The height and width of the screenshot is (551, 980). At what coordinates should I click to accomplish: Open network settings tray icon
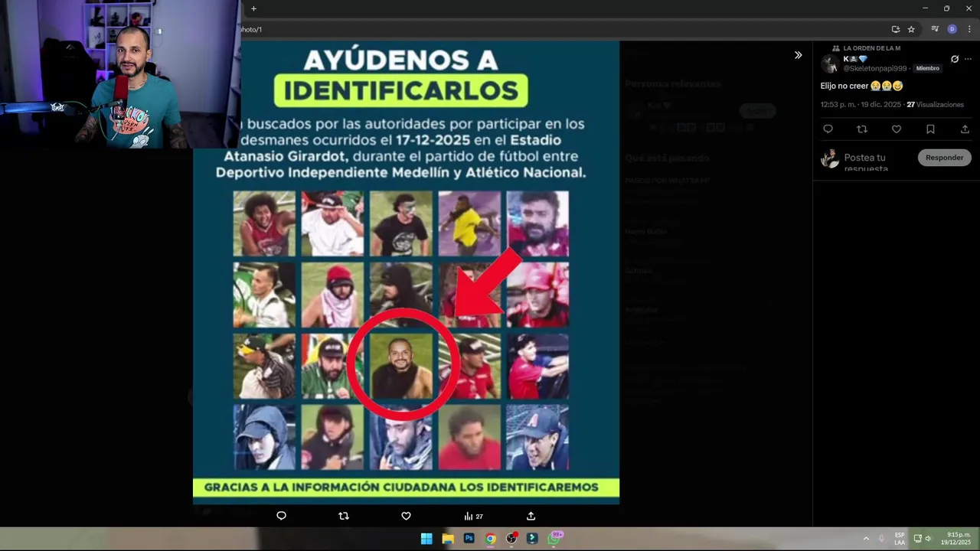coord(917,539)
